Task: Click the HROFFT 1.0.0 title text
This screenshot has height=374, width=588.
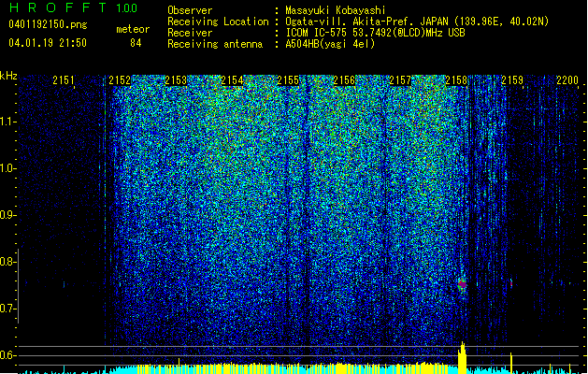Action: click(73, 7)
